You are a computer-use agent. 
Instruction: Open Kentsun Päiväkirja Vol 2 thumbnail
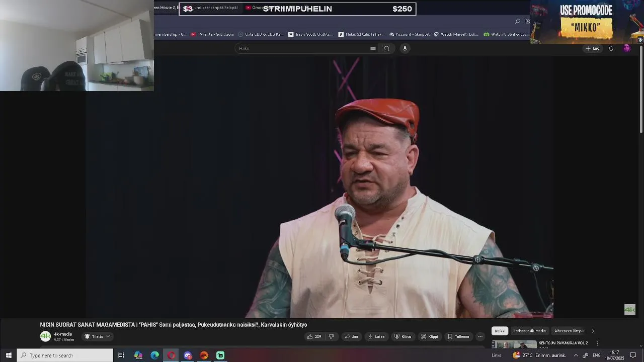point(514,344)
